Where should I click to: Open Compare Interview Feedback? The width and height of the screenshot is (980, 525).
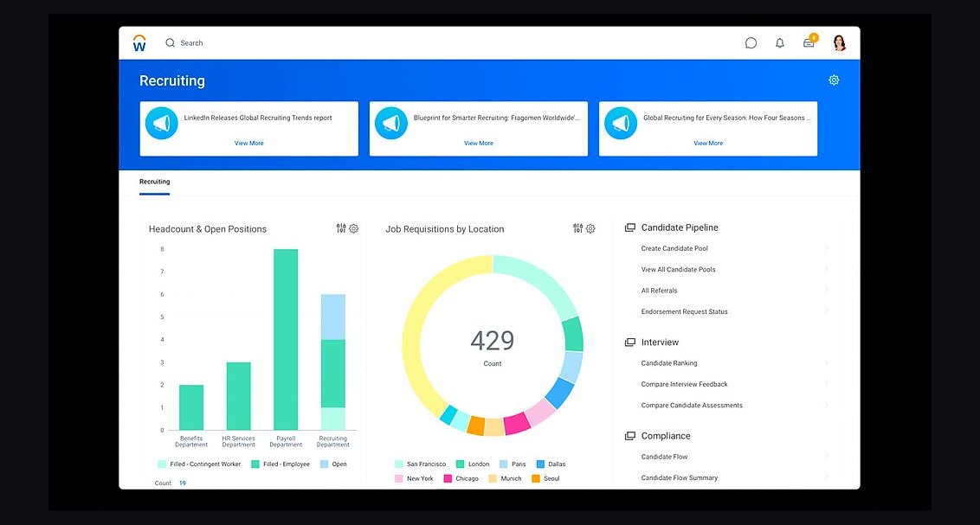pyautogui.click(x=685, y=385)
